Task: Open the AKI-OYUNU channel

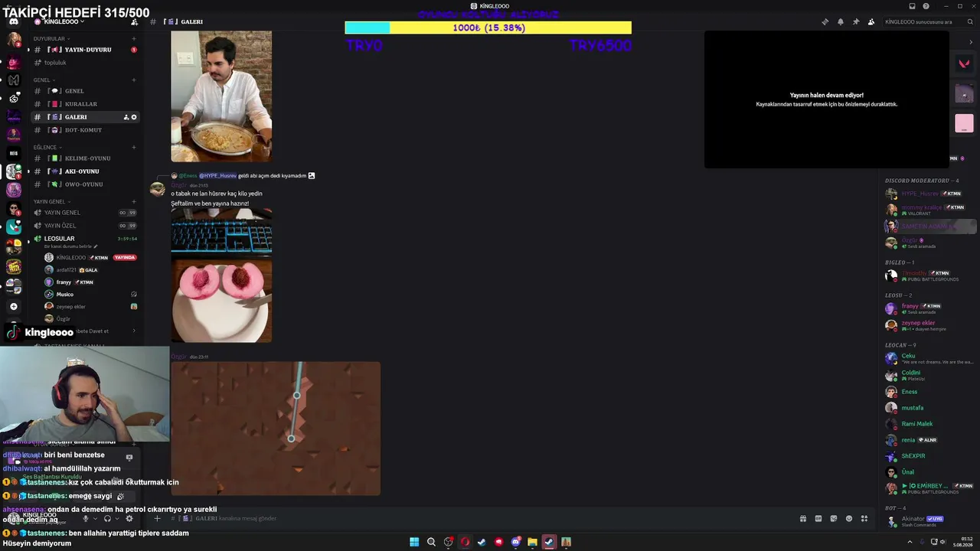Action: pyautogui.click(x=84, y=171)
